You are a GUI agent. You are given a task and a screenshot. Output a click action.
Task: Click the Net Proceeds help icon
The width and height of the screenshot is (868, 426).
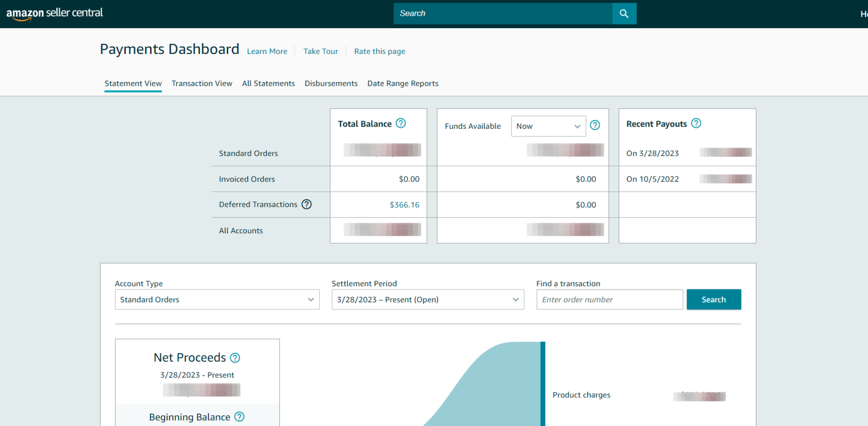(x=235, y=358)
